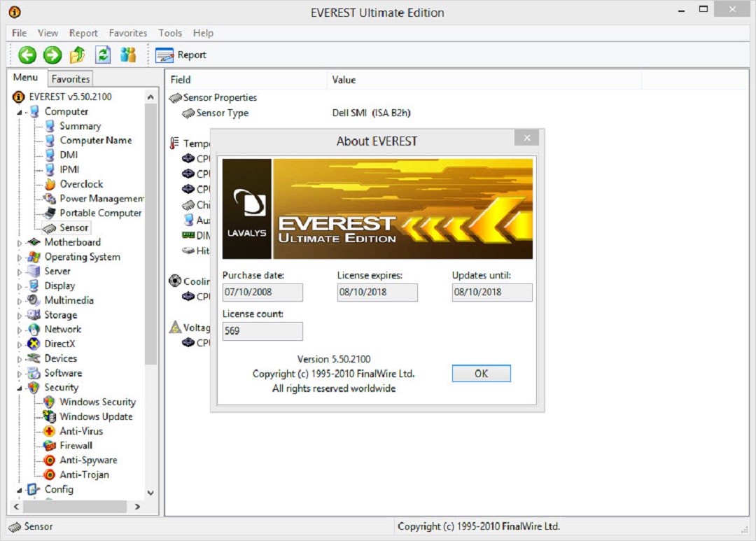Click the Operating System Windows flag icon
756x541 pixels.
[x=34, y=257]
